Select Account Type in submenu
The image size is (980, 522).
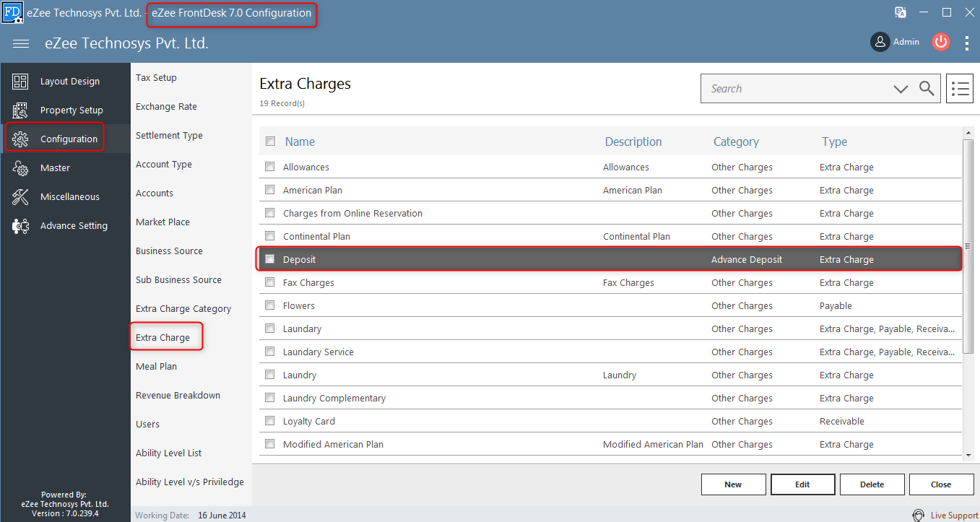click(164, 165)
